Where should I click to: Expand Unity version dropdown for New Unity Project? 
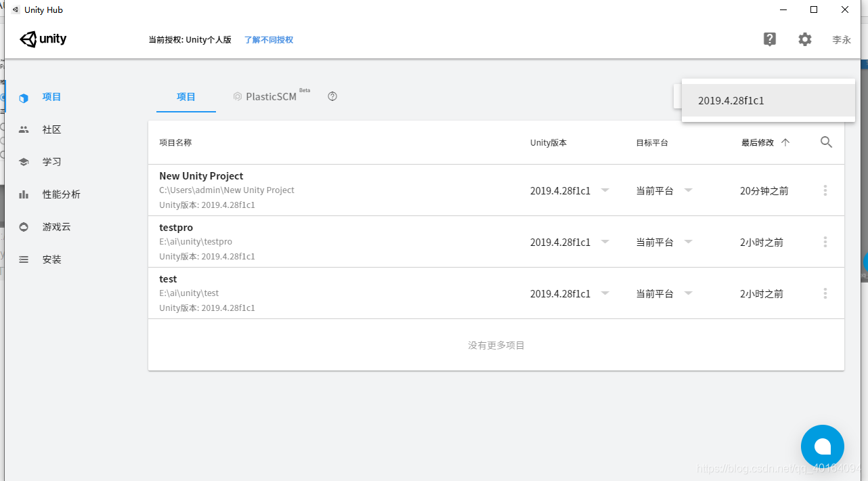pyautogui.click(x=605, y=190)
